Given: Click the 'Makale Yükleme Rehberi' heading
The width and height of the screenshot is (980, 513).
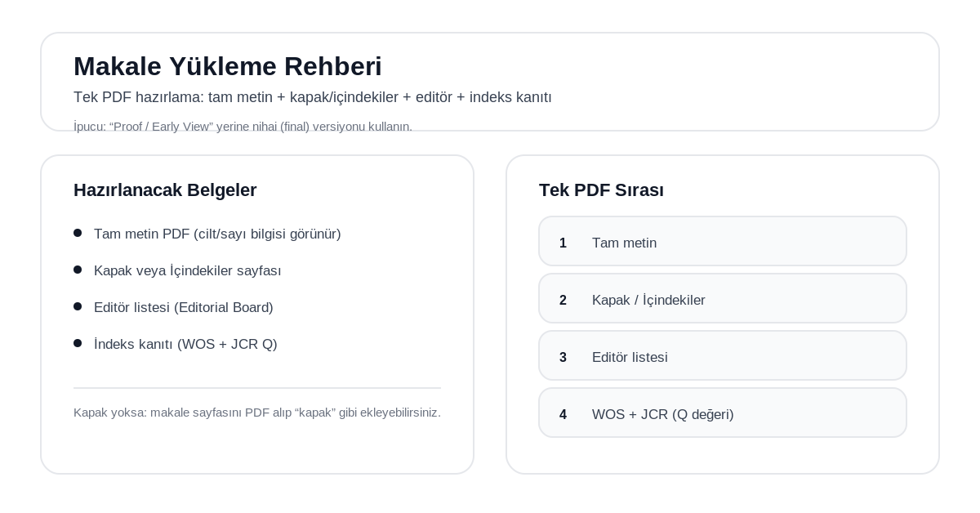Looking at the screenshot, I should tap(227, 67).
